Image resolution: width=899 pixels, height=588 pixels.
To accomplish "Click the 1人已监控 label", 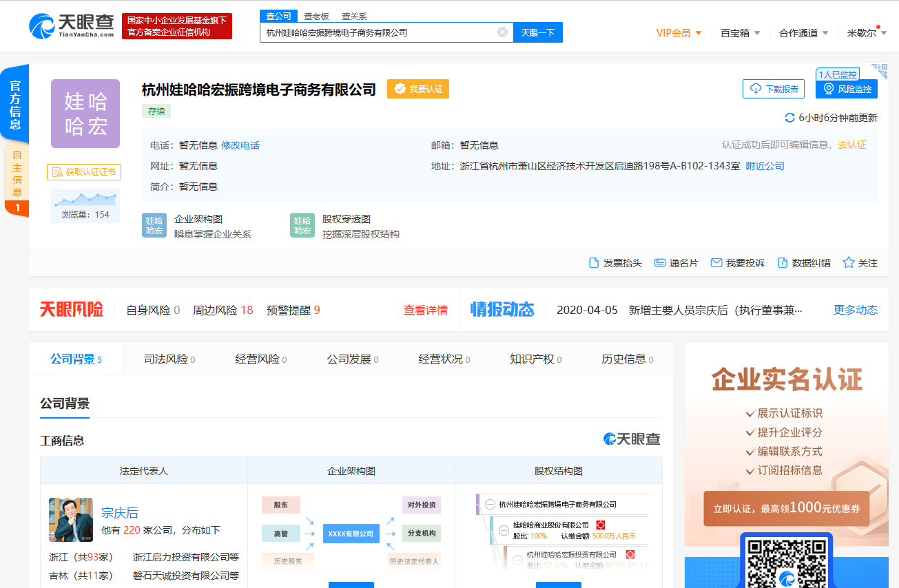I will tap(838, 74).
